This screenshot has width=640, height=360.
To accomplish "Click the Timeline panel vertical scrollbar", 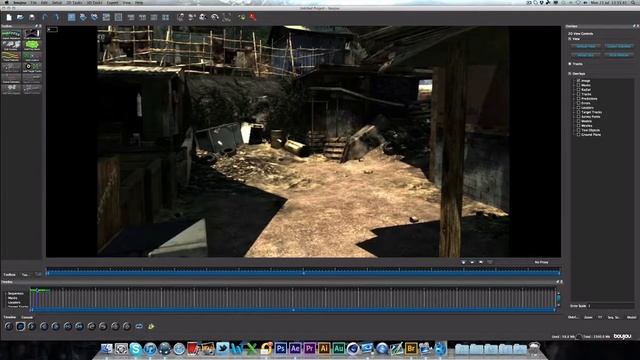I will (558, 298).
